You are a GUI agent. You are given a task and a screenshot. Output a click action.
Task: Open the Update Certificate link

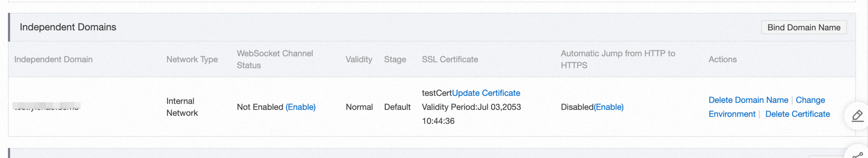pyautogui.click(x=485, y=93)
